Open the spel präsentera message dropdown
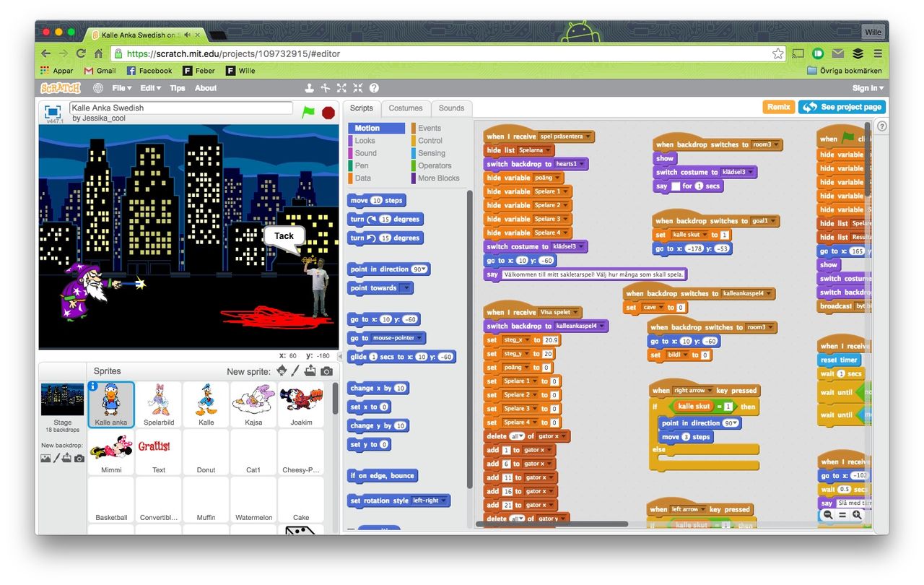This screenshot has height=585, width=924. tap(566, 136)
